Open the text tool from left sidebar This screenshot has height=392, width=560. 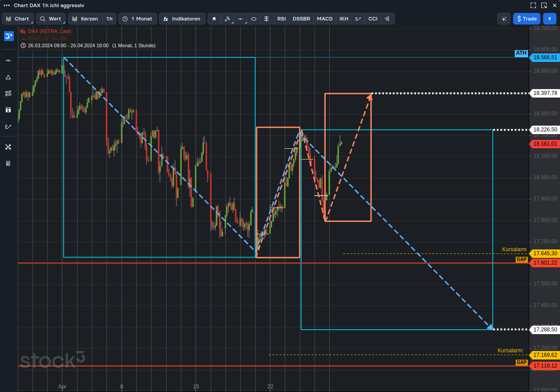coord(8,110)
